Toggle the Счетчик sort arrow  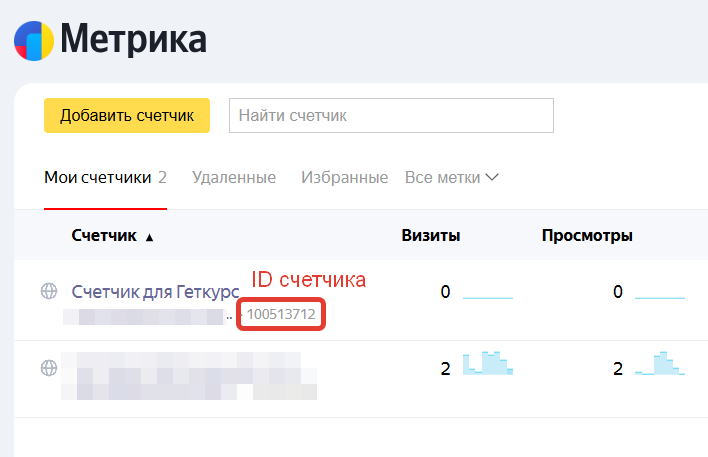[149, 237]
